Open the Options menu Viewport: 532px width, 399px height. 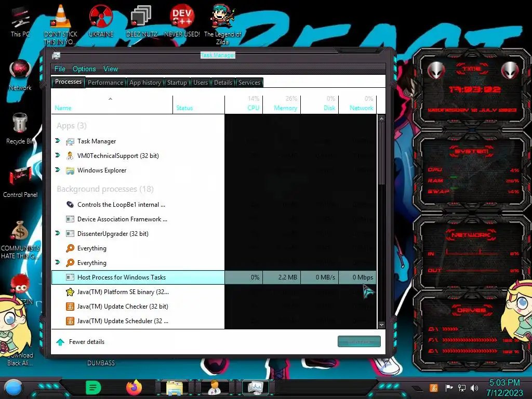coord(84,69)
